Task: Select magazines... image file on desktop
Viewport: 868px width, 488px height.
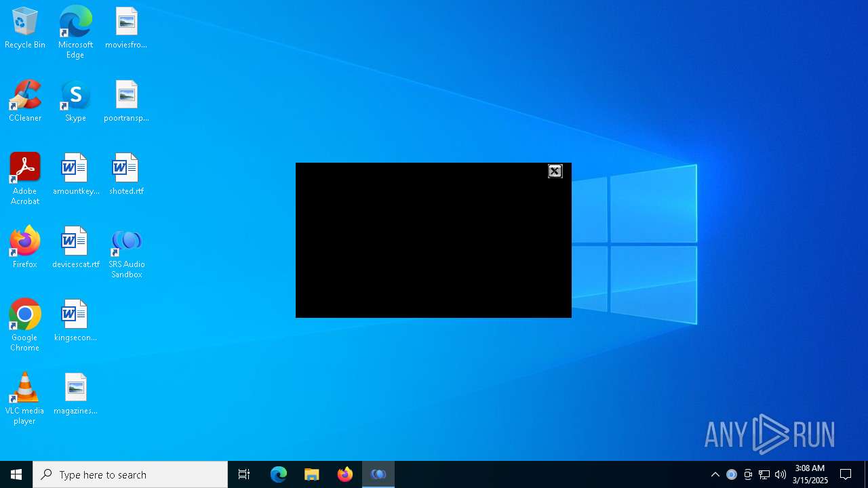Action: pyautogui.click(x=75, y=394)
